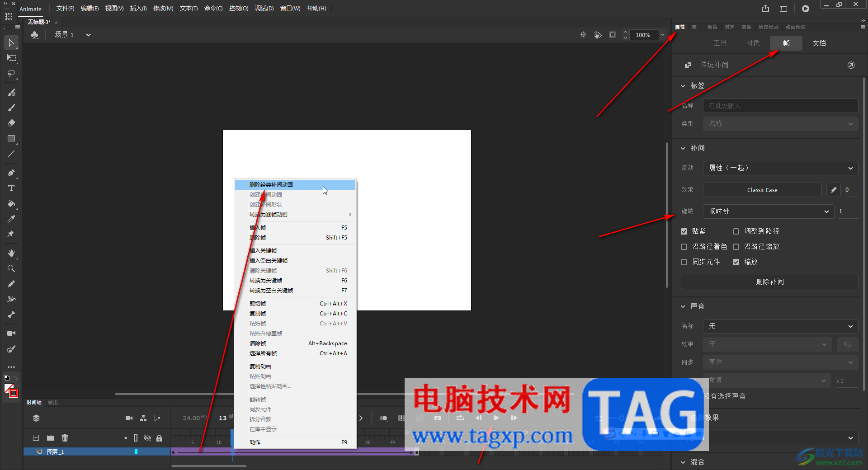Choose 动作 F9 from context menu
Screen dimensions: 868x470
[295, 442]
